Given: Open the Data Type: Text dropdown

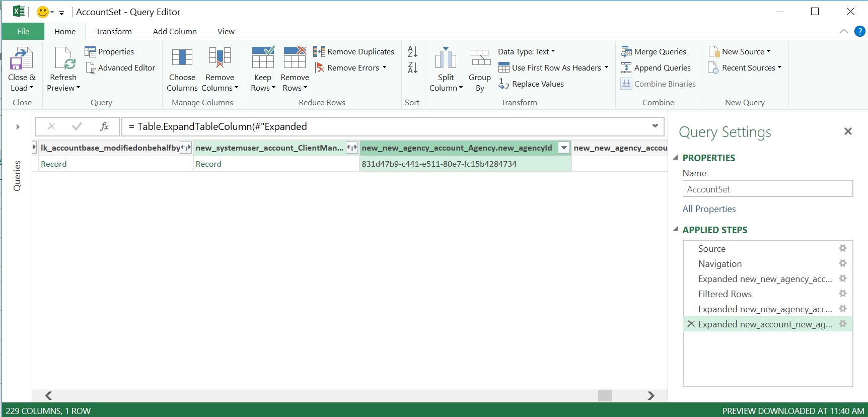Looking at the screenshot, I should pos(527,51).
